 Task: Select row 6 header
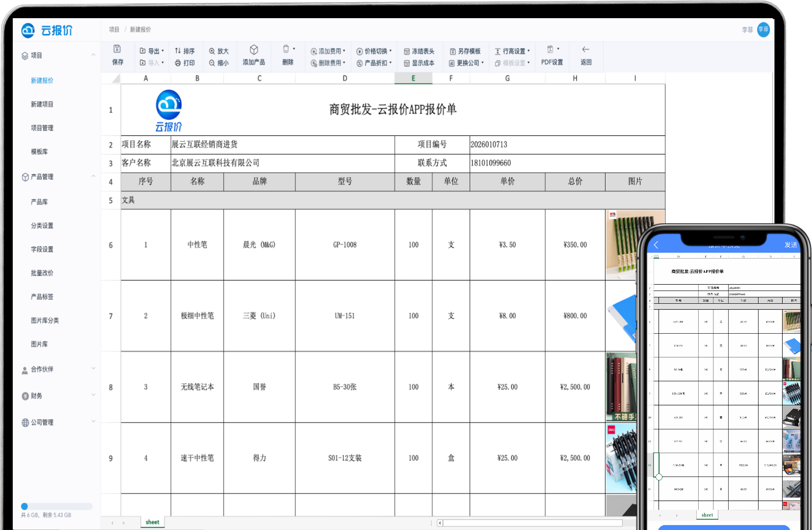coord(111,245)
